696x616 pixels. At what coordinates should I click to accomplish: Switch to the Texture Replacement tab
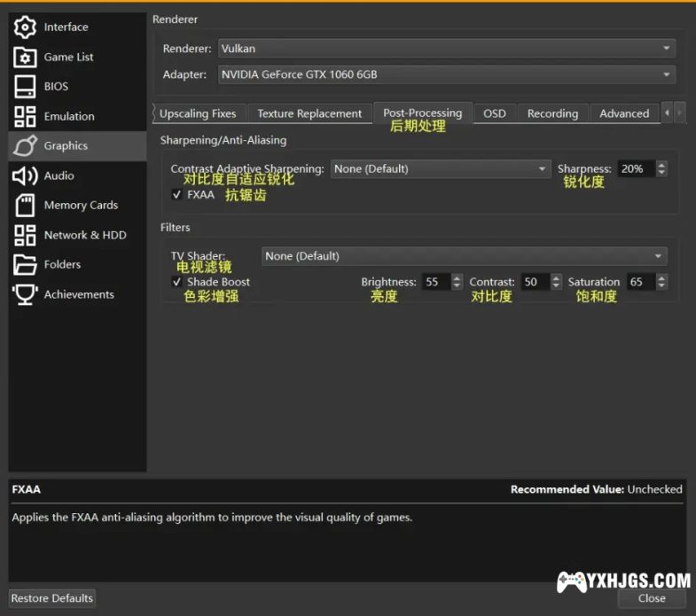point(309,113)
